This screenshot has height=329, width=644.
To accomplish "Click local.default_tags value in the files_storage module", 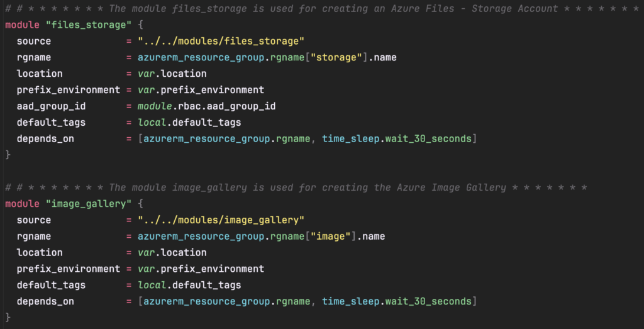I will pyautogui.click(x=189, y=123).
